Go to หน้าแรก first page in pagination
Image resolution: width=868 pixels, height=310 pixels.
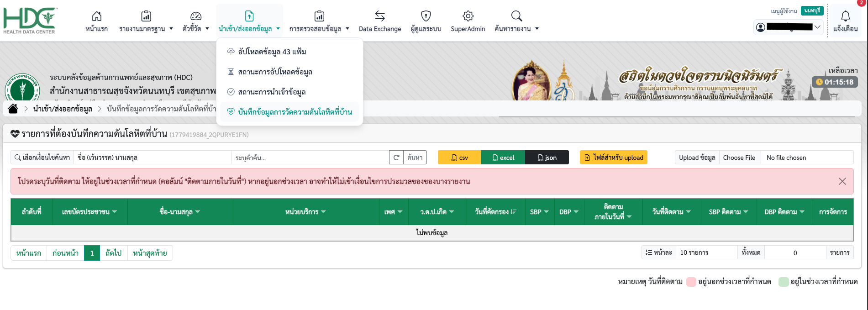[x=29, y=253]
